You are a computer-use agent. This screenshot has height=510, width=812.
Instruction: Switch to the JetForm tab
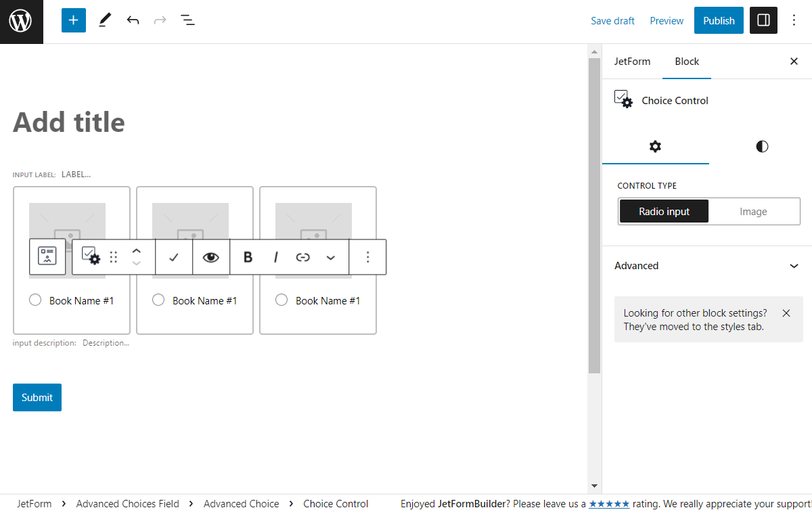632,62
